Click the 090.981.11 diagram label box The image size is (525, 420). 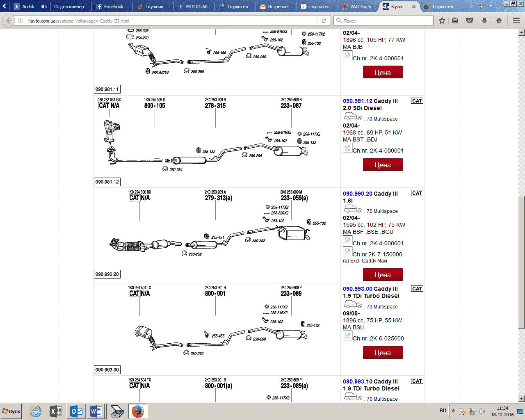point(107,89)
